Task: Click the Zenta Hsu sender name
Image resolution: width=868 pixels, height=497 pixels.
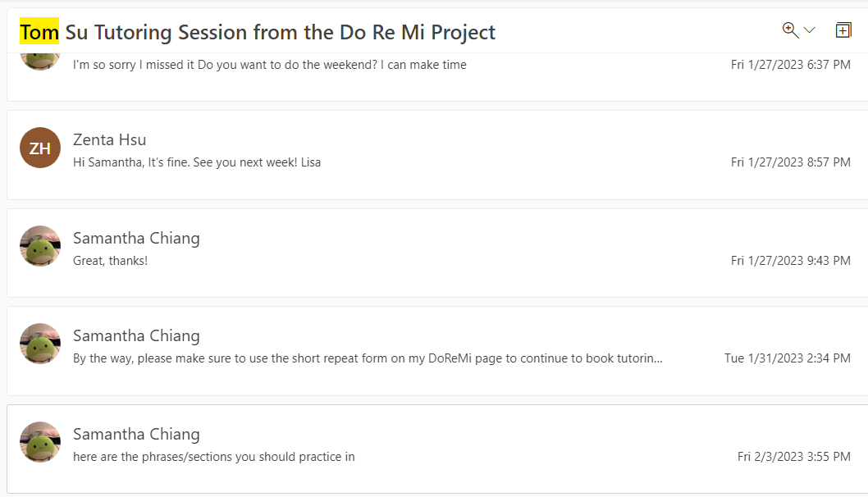Action: click(x=109, y=139)
